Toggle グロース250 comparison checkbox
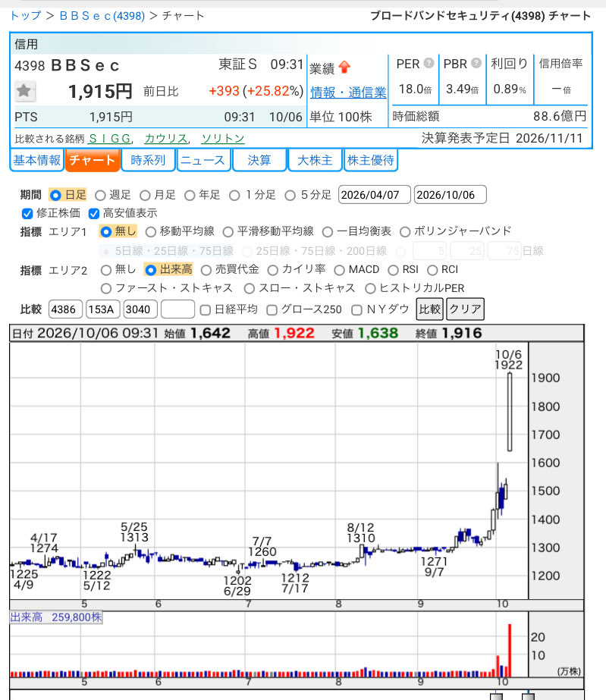Viewport: 606px width, 700px height. tap(272, 310)
